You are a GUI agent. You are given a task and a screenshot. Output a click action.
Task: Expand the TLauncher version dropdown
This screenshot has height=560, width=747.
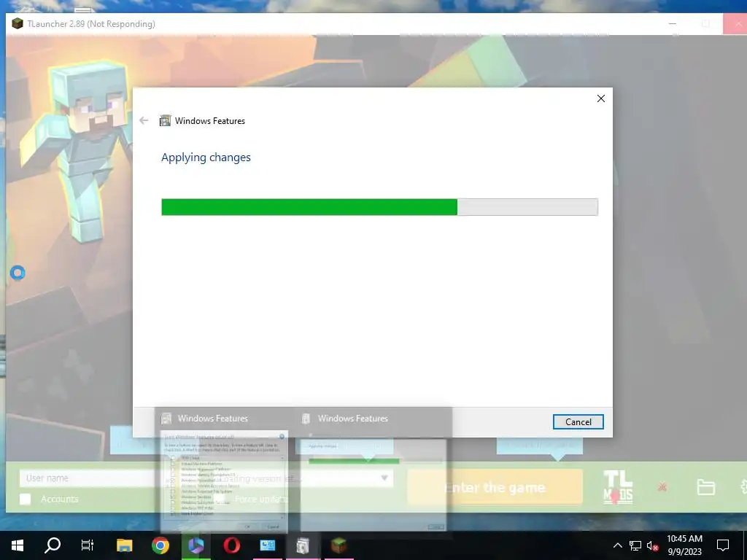[384, 478]
